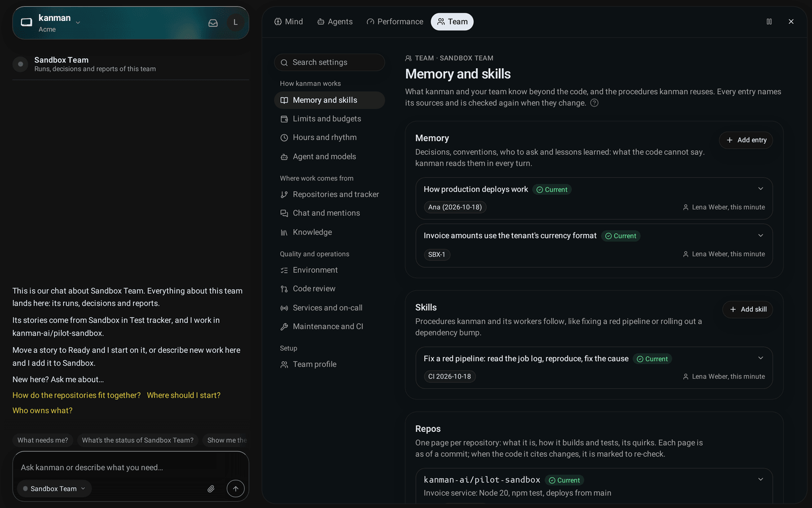Attach a file with the paperclip icon
The height and width of the screenshot is (508, 812).
coord(211,489)
